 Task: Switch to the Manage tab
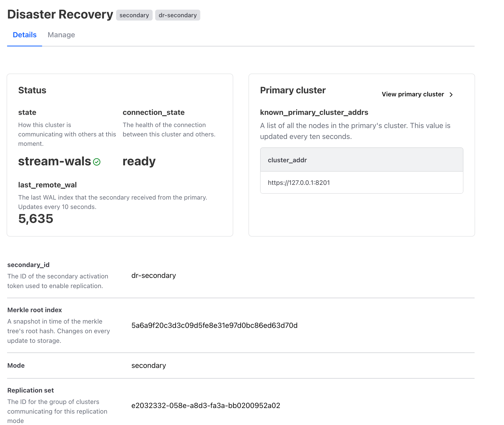coord(61,35)
